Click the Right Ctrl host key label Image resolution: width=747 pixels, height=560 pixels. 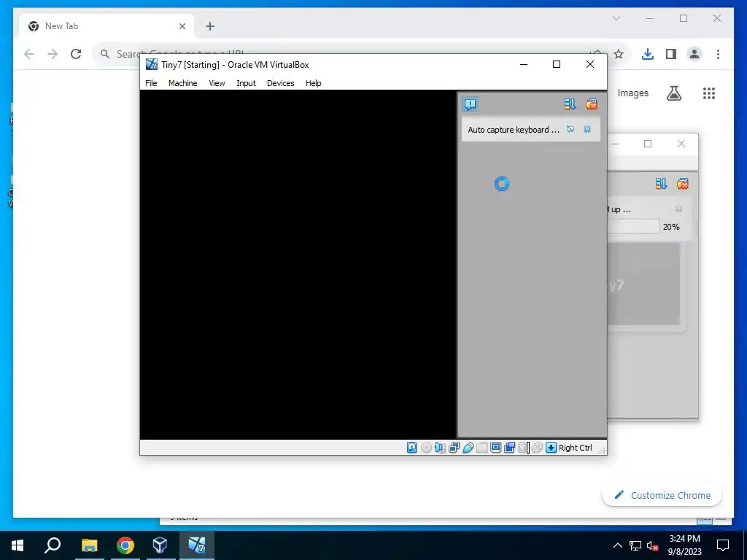[x=575, y=448]
